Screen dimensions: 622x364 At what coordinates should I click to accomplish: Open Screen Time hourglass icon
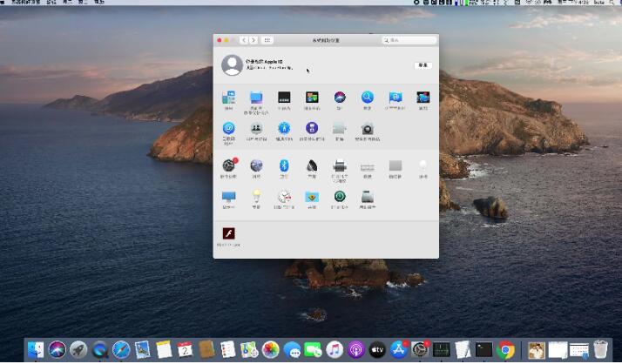312,129
